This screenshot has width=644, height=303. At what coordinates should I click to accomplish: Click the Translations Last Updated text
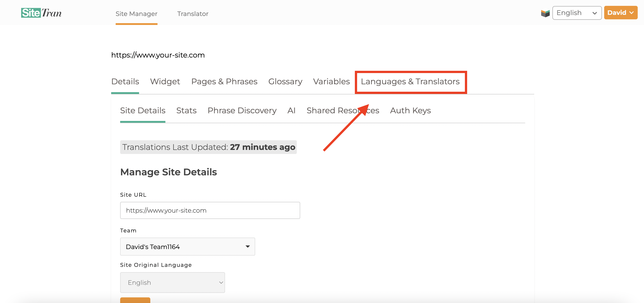[208, 147]
